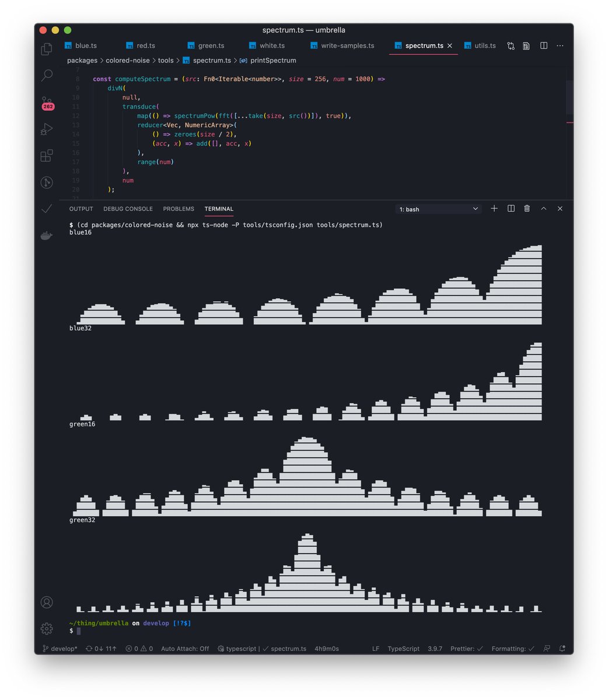Switch to the PROBLEMS panel tab

click(x=179, y=208)
